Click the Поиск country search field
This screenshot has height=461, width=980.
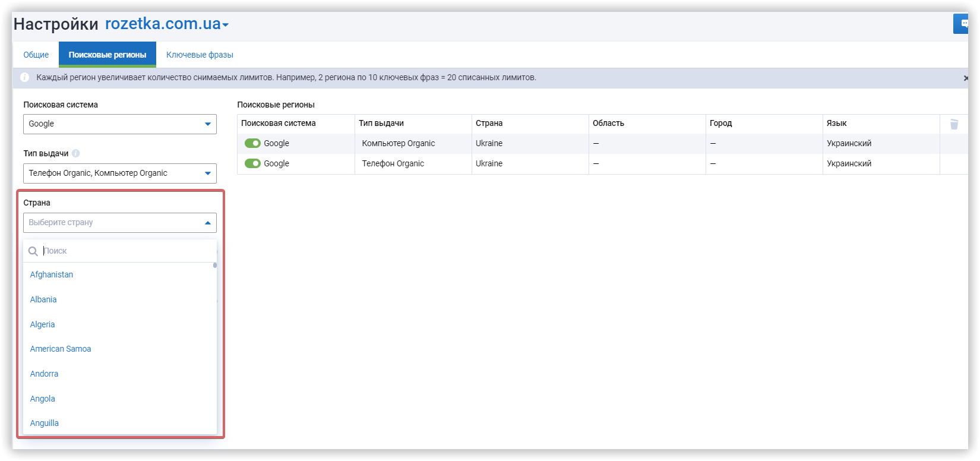(x=125, y=251)
